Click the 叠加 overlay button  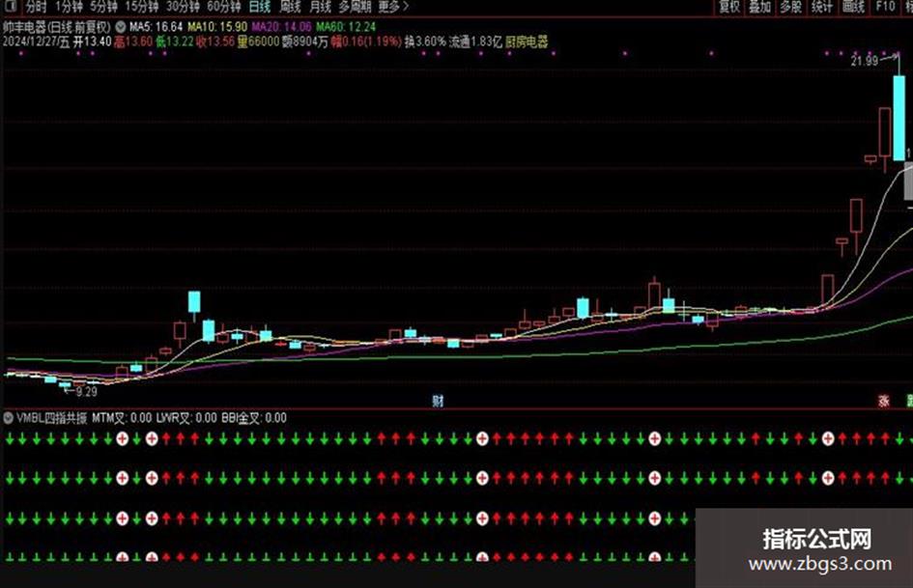(759, 7)
